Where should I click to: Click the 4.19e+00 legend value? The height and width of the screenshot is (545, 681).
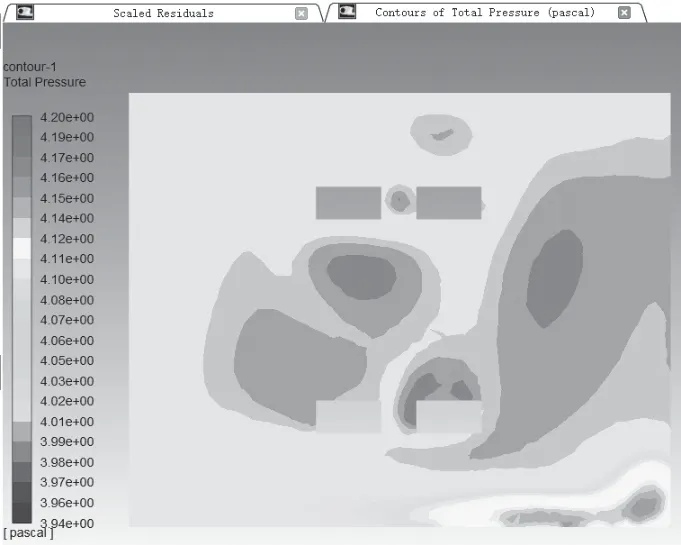(67, 137)
